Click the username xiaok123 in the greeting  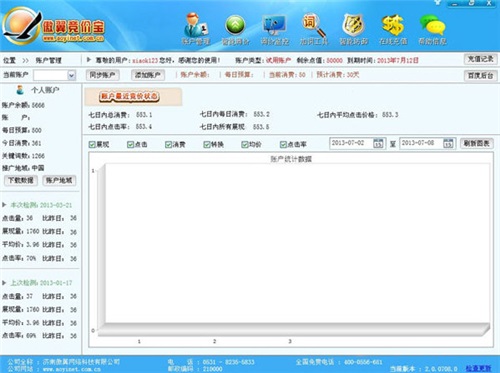point(145,60)
